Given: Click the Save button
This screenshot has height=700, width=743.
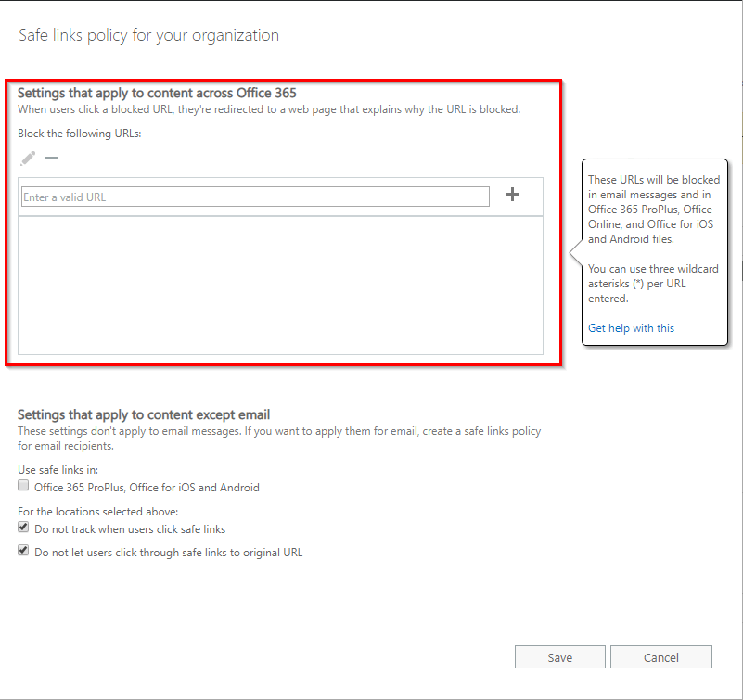Looking at the screenshot, I should [x=559, y=656].
